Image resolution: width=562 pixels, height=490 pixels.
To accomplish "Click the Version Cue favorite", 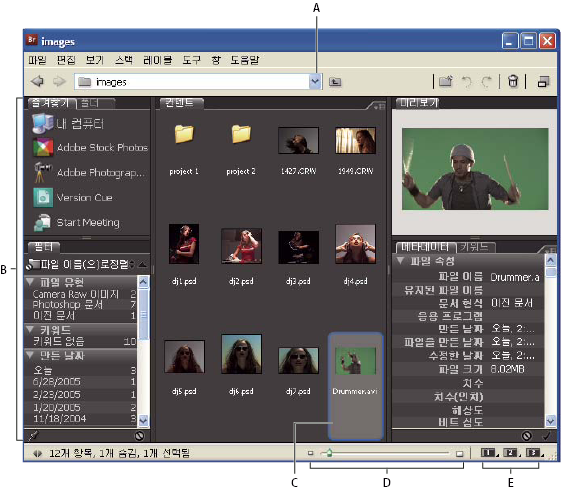I will click(73, 198).
